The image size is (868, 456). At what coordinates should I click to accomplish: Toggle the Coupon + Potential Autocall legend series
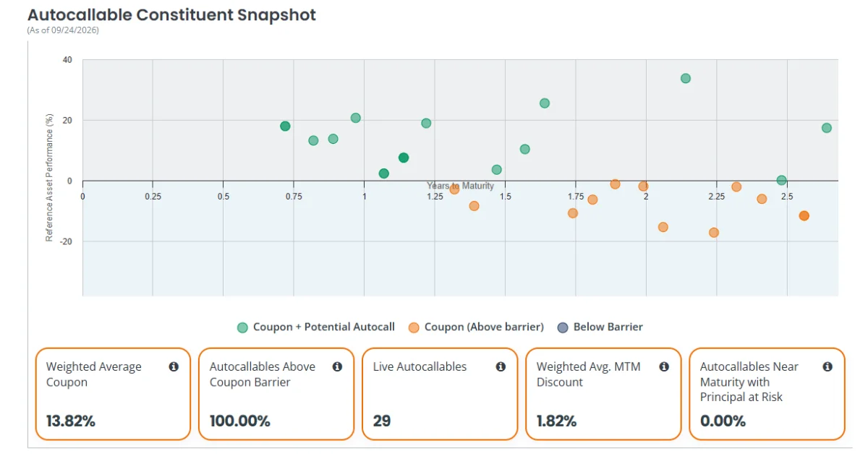(x=316, y=327)
